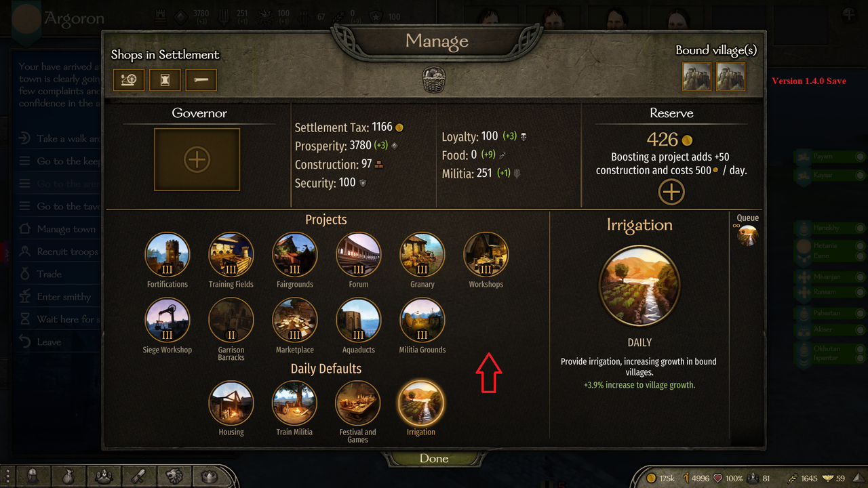Set Festival and Games as daily default
Image resolution: width=868 pixels, height=488 pixels.
(x=358, y=403)
